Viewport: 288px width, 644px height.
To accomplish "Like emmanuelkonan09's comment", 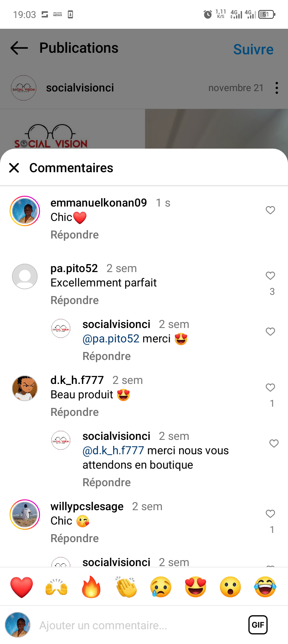I will 270,210.
